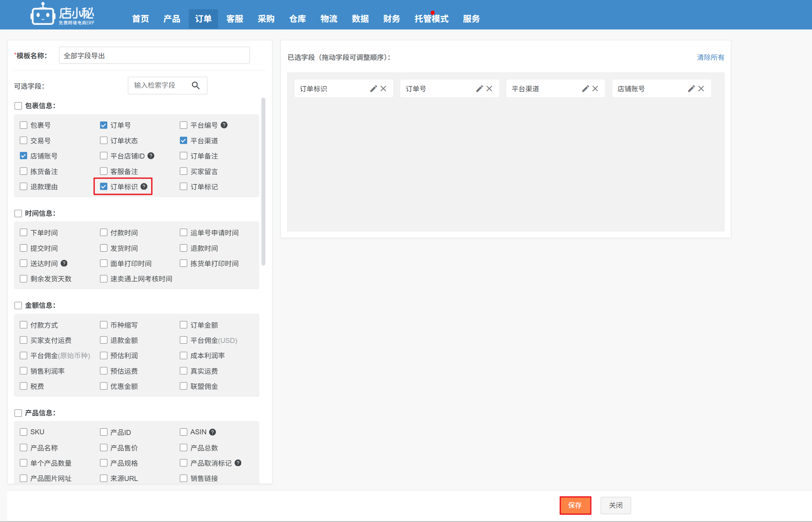Remove 订单号 from selected fields

[489, 89]
